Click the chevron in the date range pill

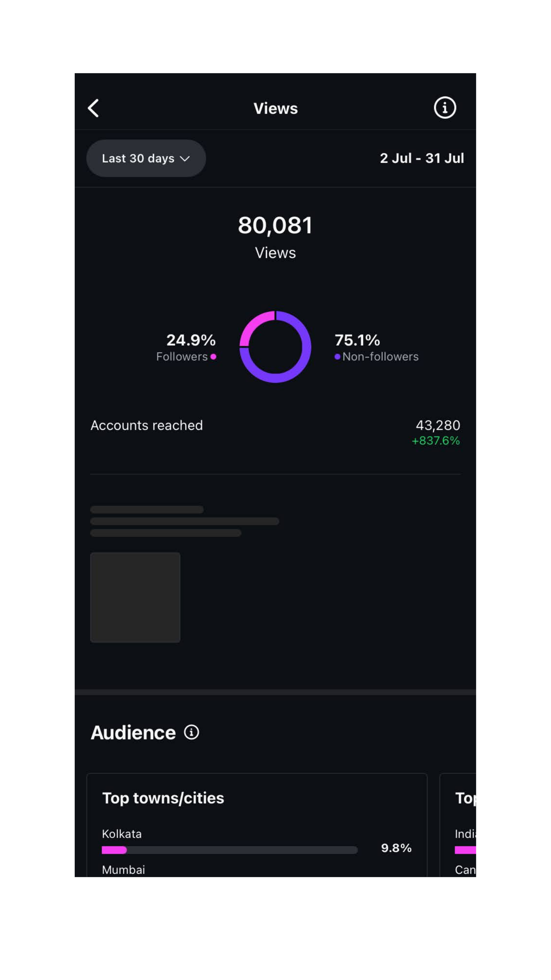click(x=185, y=159)
